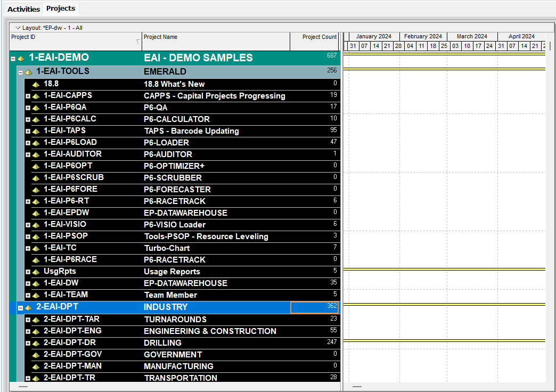Click the EPS icon for 2-EAI-DPT-GOV

click(x=36, y=355)
